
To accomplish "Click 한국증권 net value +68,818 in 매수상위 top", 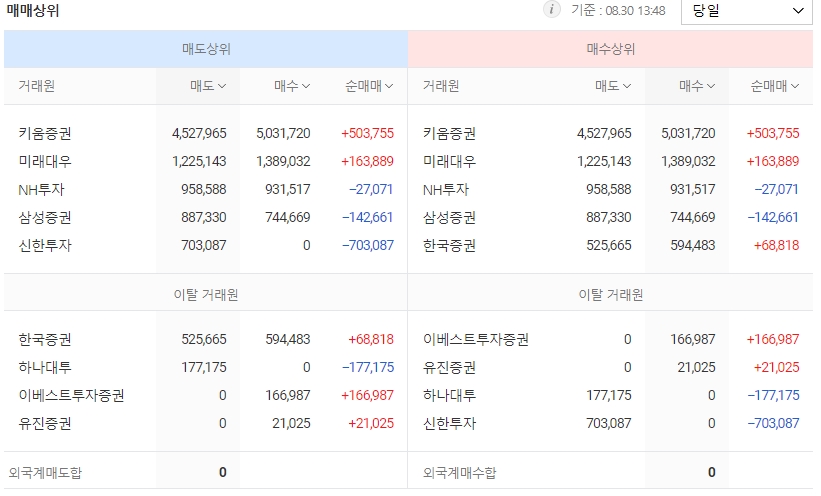I will (x=776, y=246).
